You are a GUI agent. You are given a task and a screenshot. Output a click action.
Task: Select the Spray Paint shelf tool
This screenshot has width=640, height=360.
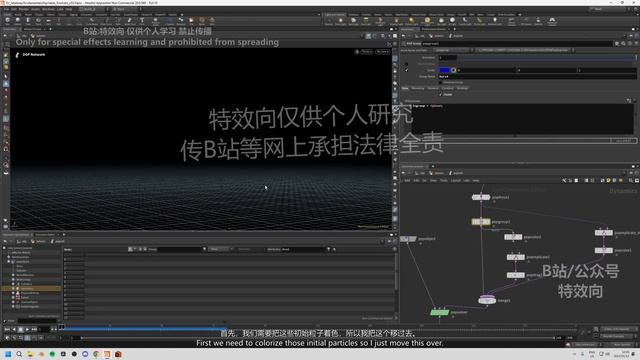point(129,20)
